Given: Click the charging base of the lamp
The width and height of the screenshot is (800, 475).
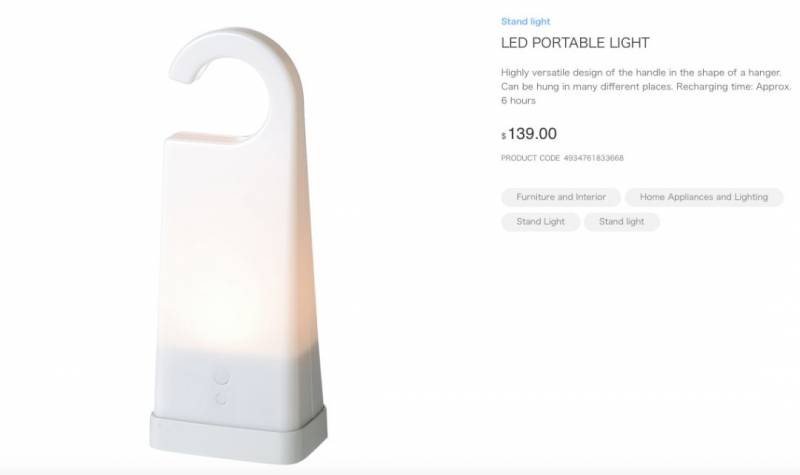Looking at the screenshot, I should [238, 436].
